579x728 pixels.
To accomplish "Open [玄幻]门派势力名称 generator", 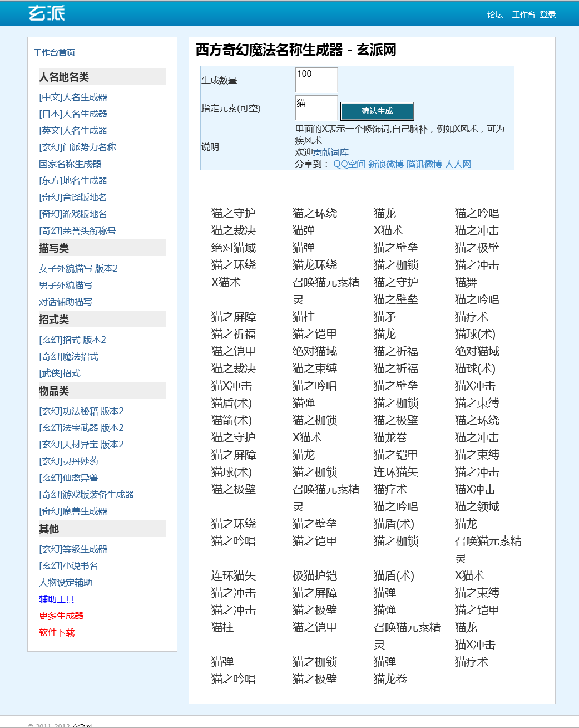I will point(77,147).
